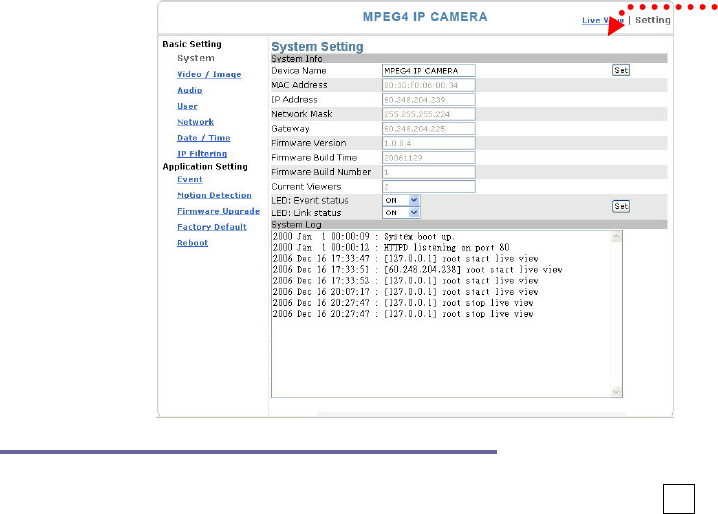Open the Video / Image settings link
This screenshot has height=514, width=718.
click(209, 74)
